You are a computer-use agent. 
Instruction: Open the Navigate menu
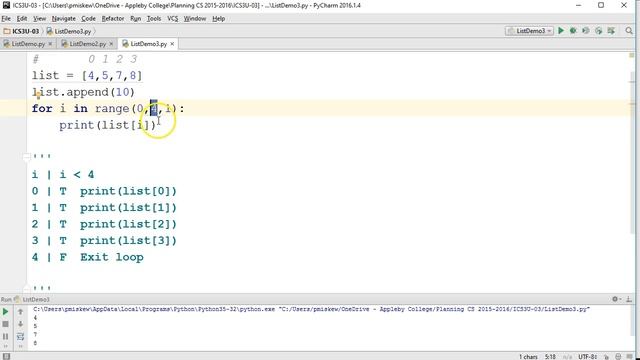pyautogui.click(x=63, y=18)
